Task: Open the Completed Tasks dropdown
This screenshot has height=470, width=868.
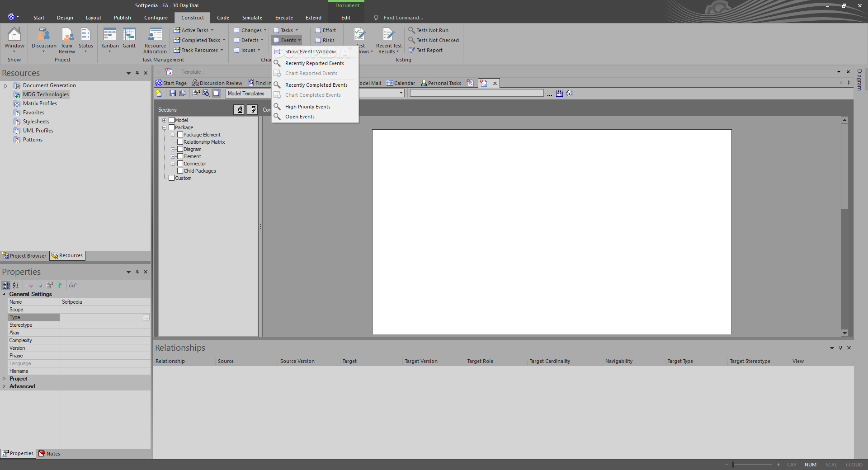Action: [x=199, y=40]
